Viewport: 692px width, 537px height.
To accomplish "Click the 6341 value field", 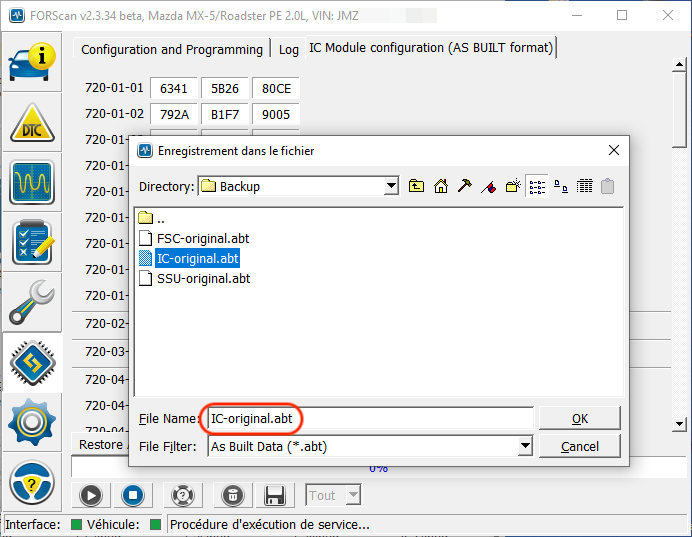I will pyautogui.click(x=174, y=88).
